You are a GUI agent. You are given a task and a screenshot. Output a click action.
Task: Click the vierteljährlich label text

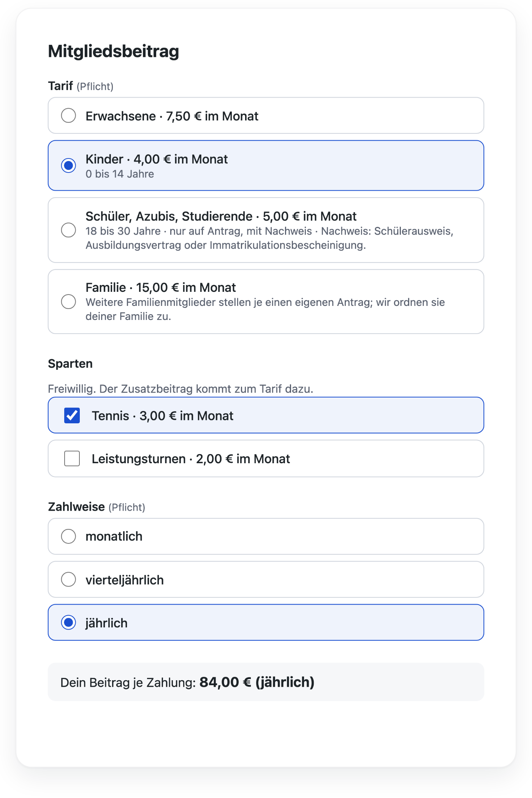[125, 580]
